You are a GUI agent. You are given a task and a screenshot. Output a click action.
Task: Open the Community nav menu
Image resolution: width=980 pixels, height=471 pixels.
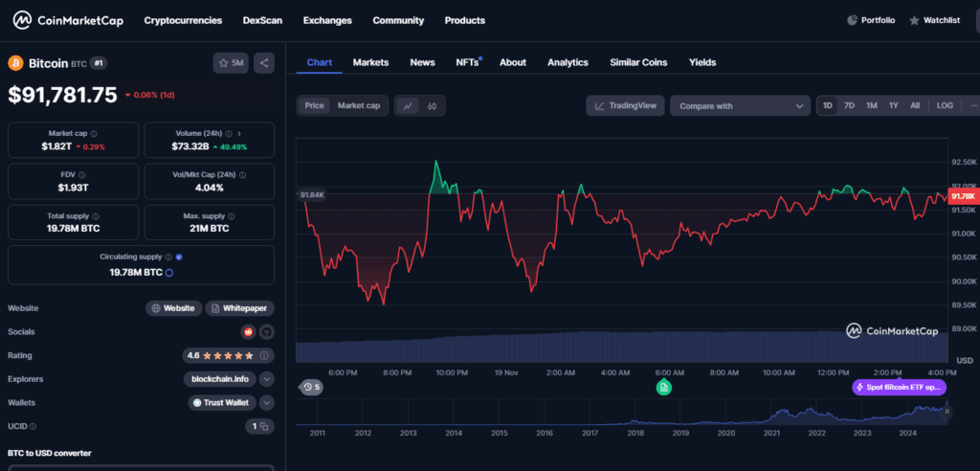coord(398,21)
